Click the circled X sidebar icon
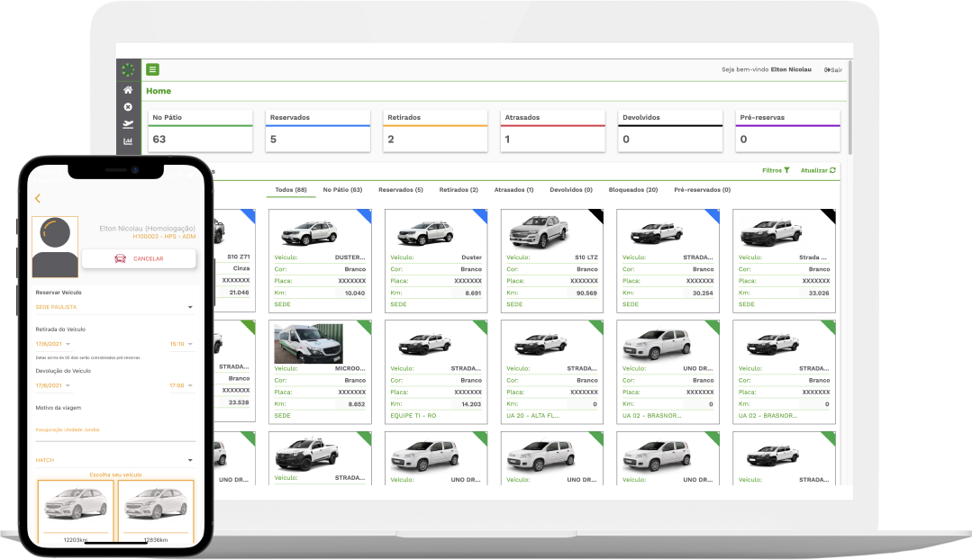 [128, 107]
